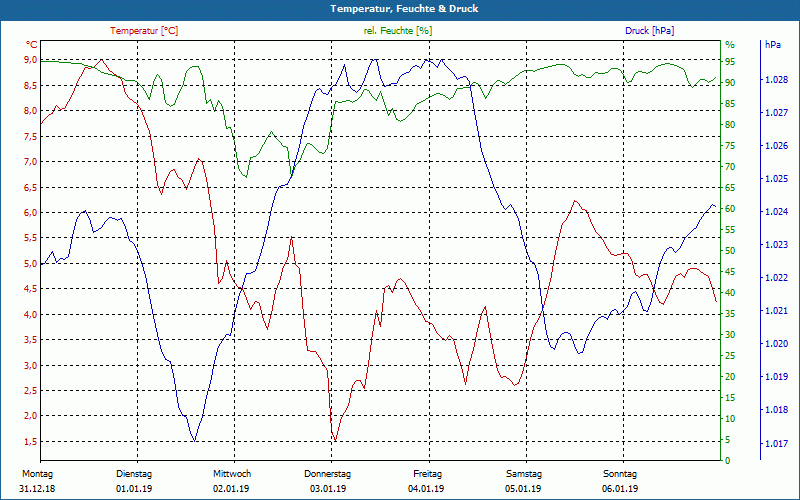Click the '05.01.19' date label
Image resolution: width=800 pixels, height=500 pixels.
pos(523,489)
